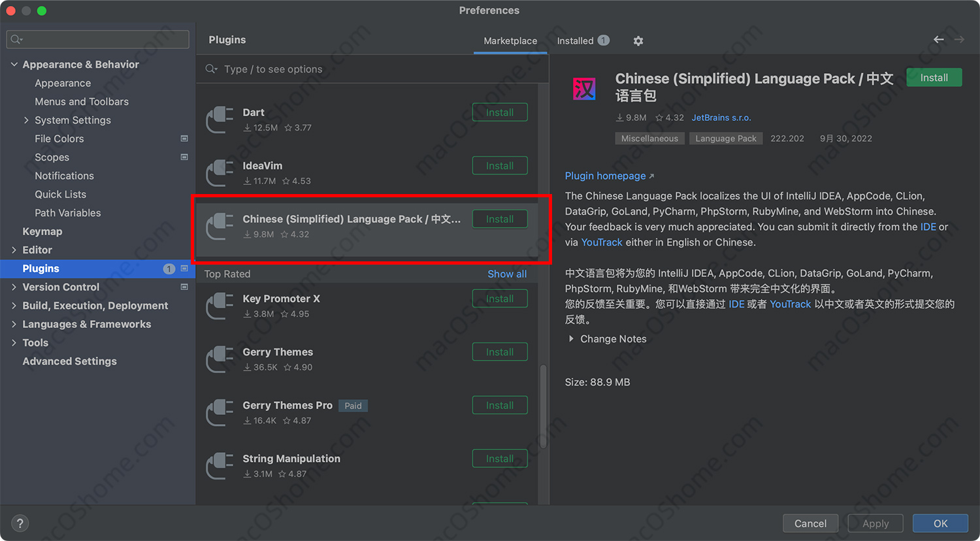980x541 pixels.
Task: Open Quick Lists settings
Action: coord(60,195)
